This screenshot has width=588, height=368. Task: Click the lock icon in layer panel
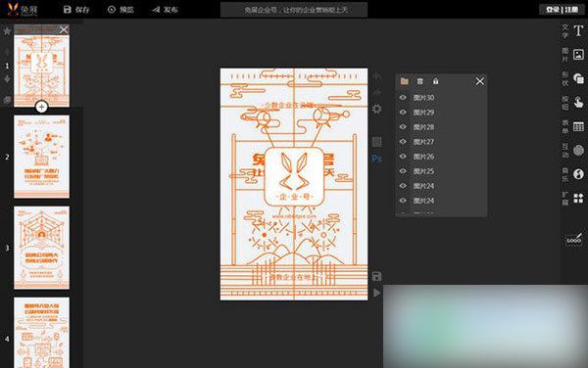pos(435,81)
